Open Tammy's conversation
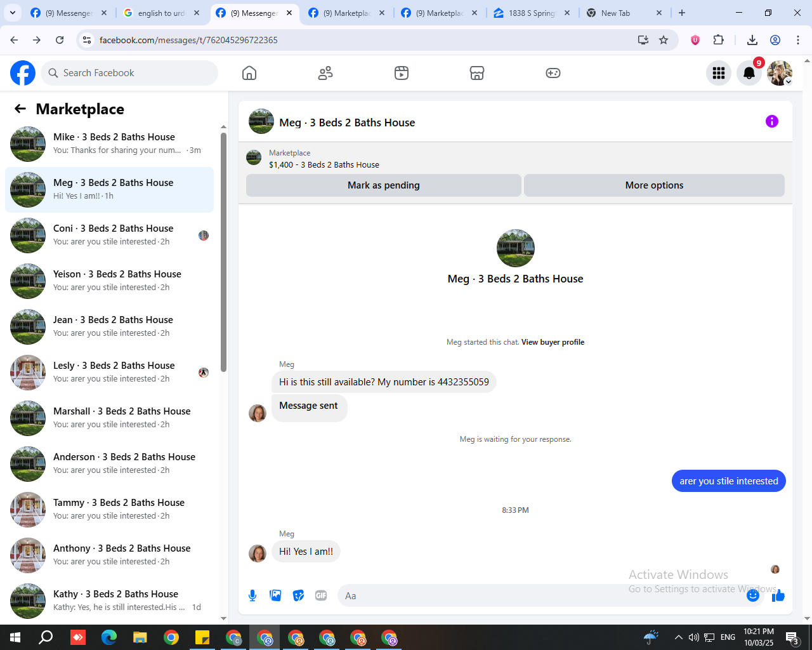This screenshot has height=650, width=812. coord(109,510)
